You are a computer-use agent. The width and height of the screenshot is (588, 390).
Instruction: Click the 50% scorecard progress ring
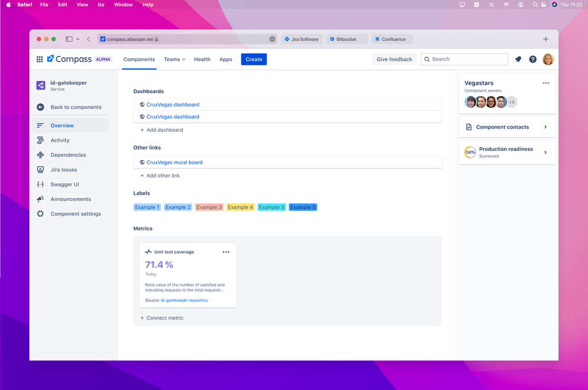click(470, 152)
